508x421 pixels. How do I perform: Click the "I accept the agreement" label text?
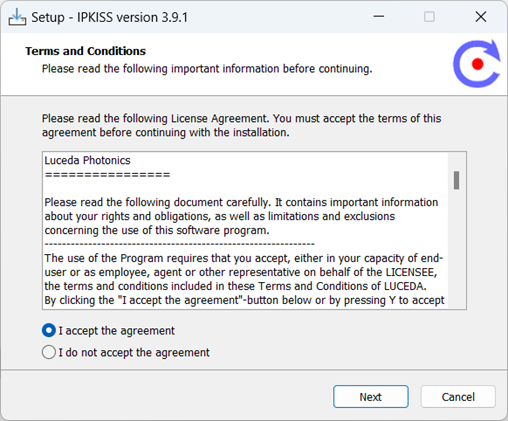tap(116, 331)
